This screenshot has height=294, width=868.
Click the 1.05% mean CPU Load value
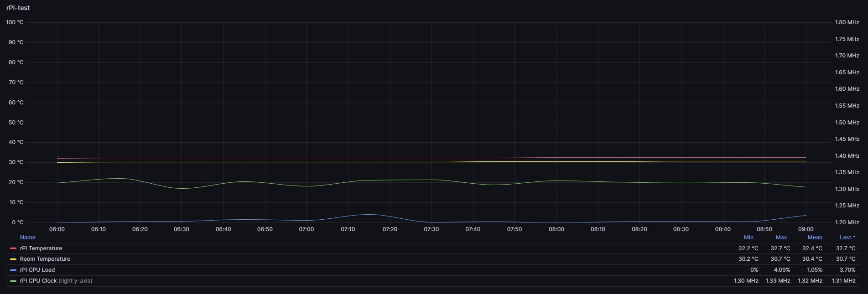(815, 270)
